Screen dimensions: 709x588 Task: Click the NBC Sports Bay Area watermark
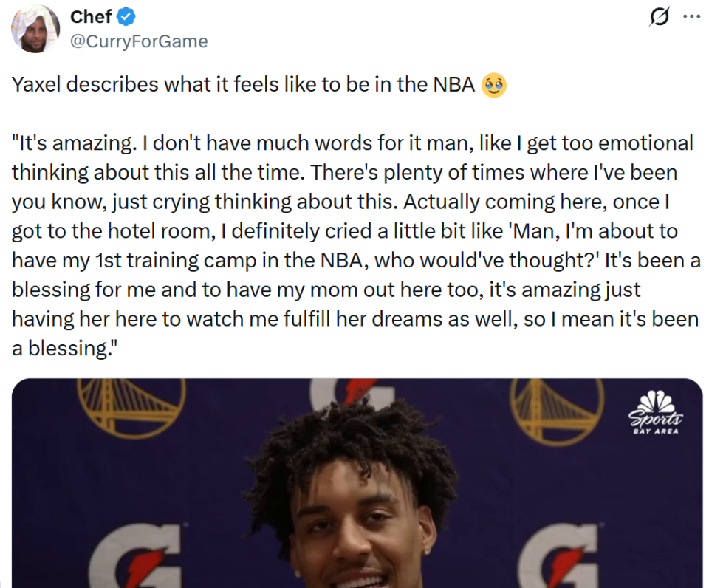coord(656,412)
